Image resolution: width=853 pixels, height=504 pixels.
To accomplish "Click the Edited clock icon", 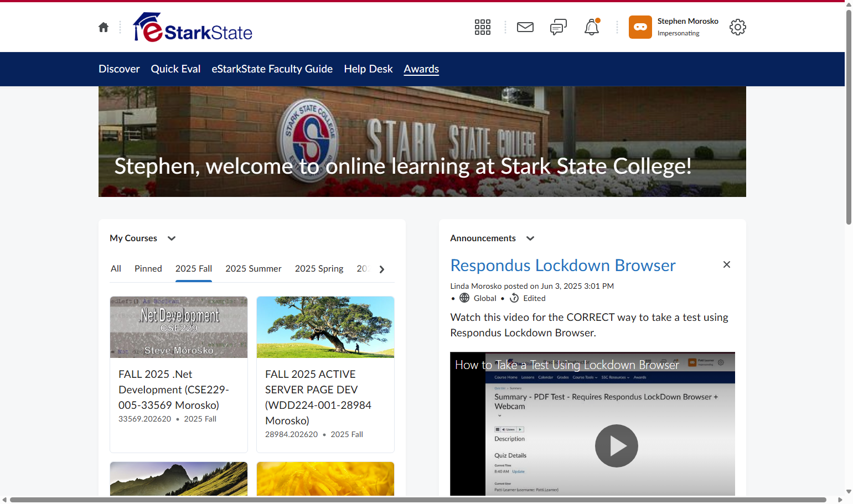I will pos(514,298).
